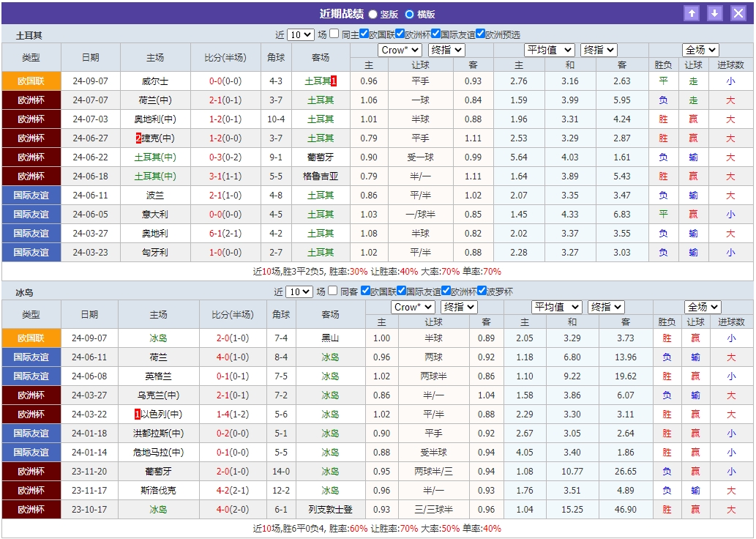Uncheck the 波罗杯 checkbox in Iceland section
The image size is (756, 539).
click(x=482, y=289)
